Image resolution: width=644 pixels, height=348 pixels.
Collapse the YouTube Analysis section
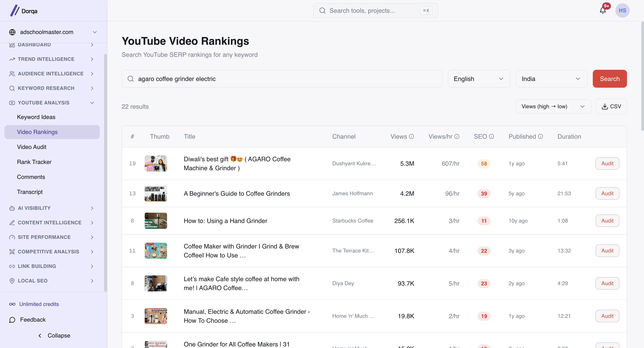(92, 103)
